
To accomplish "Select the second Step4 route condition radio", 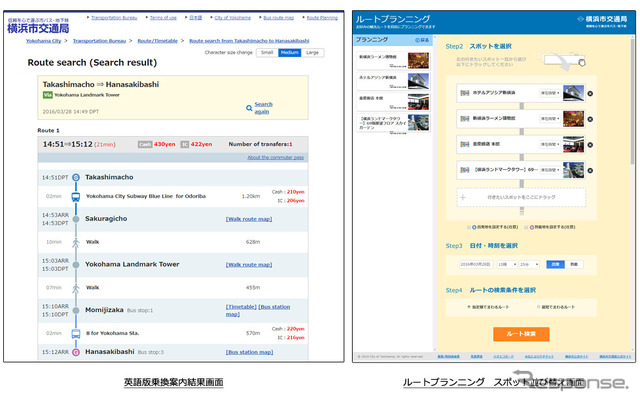I will [x=538, y=307].
